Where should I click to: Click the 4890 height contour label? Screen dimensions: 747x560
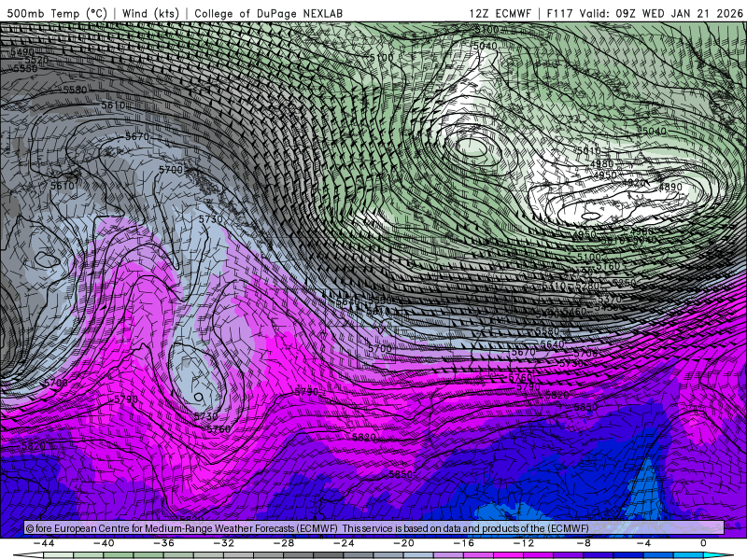[670, 188]
